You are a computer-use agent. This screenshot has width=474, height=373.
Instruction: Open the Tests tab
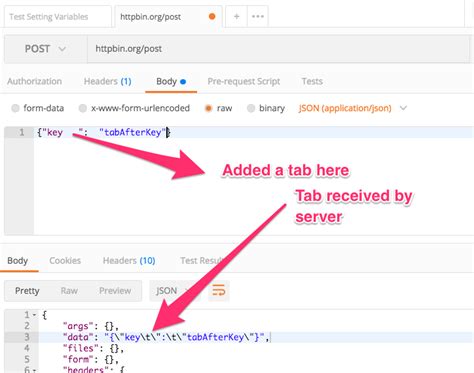(x=312, y=81)
